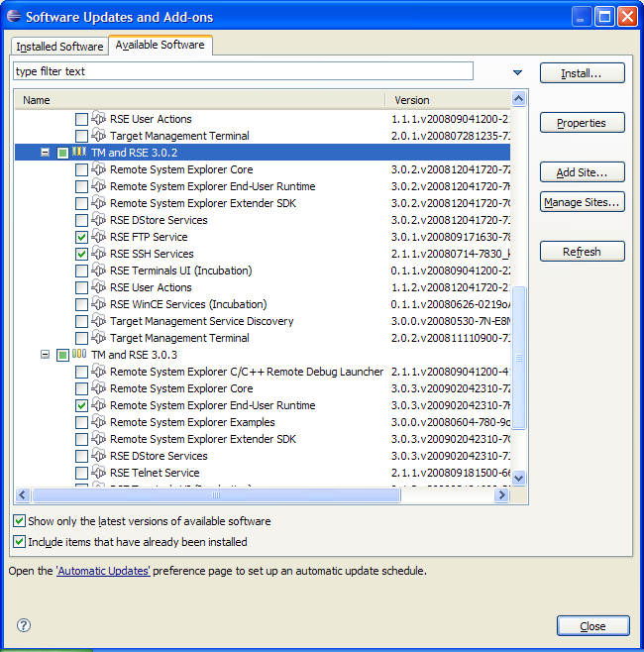
Task: Click the feature icon beside version 3.0.2 Extender SDK
Action: [x=98, y=203]
